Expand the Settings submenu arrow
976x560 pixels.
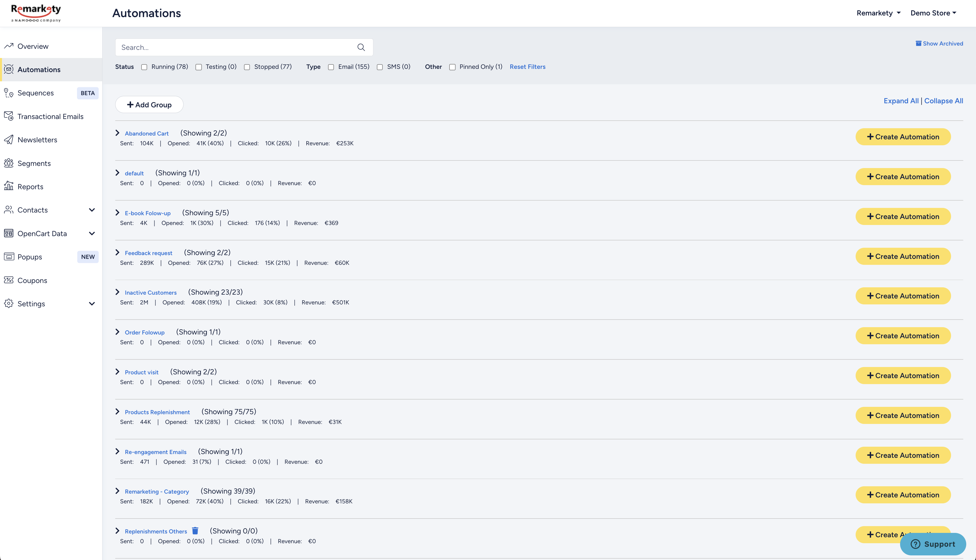[92, 304]
